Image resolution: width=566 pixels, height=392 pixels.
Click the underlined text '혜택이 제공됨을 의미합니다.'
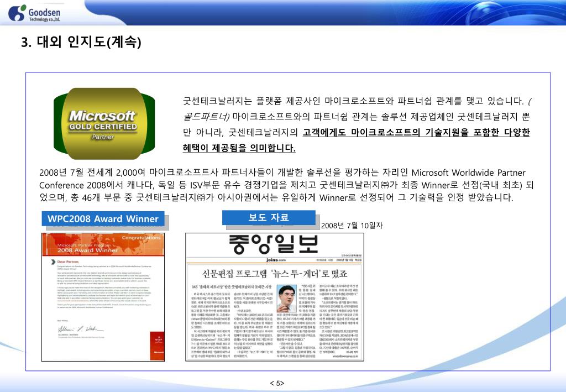(239, 148)
